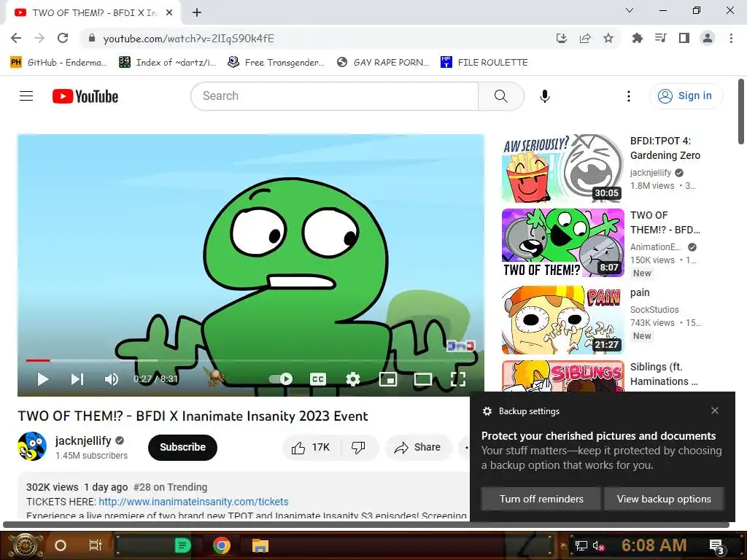Click the vertical page scrollbar
Screen dimensions: 747x560
coord(741,112)
